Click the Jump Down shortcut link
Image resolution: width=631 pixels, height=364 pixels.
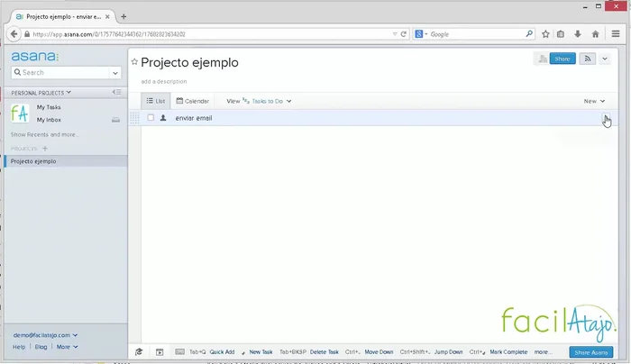[448, 352]
